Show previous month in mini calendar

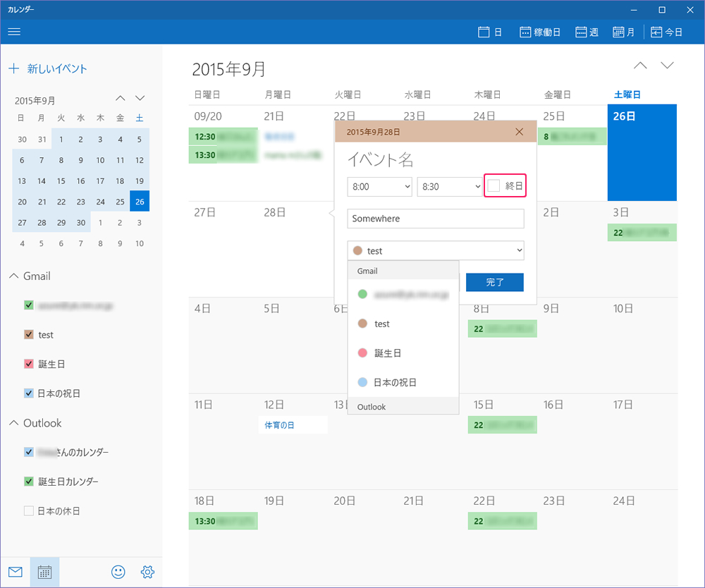pos(120,98)
